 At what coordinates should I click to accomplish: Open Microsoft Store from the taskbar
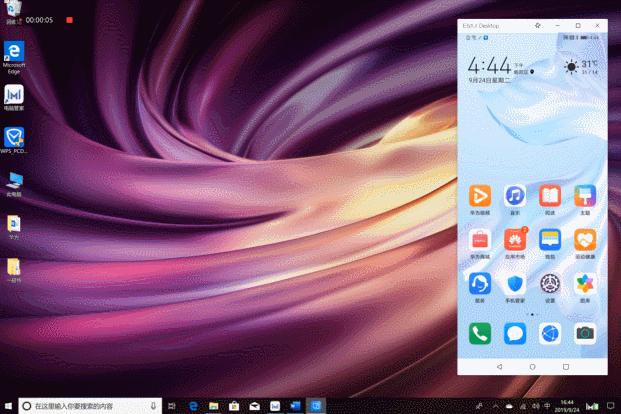tap(234, 406)
